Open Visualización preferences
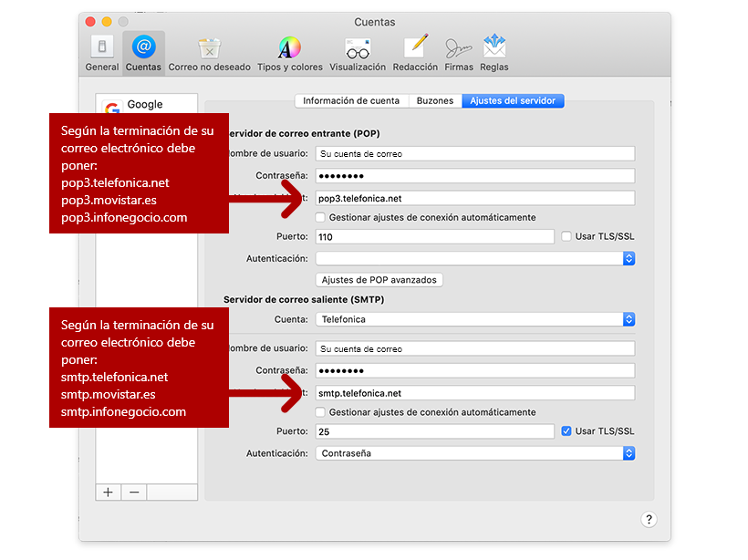 (x=358, y=53)
